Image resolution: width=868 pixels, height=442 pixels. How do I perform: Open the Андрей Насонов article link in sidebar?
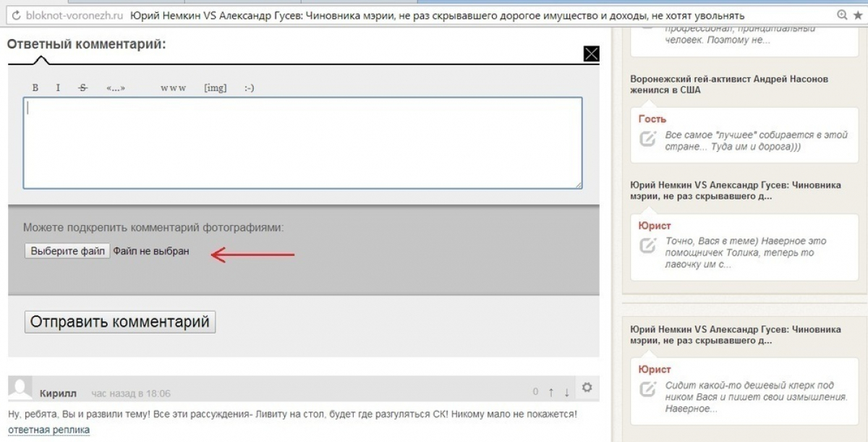pos(728,84)
